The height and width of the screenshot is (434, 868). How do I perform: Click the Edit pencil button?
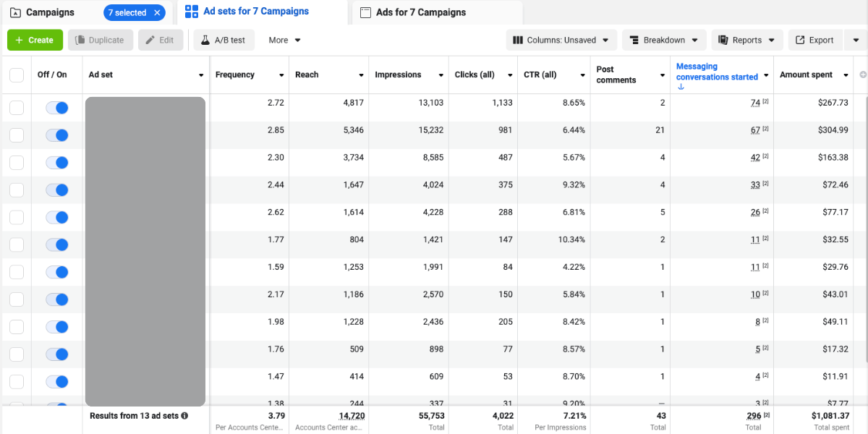click(159, 41)
